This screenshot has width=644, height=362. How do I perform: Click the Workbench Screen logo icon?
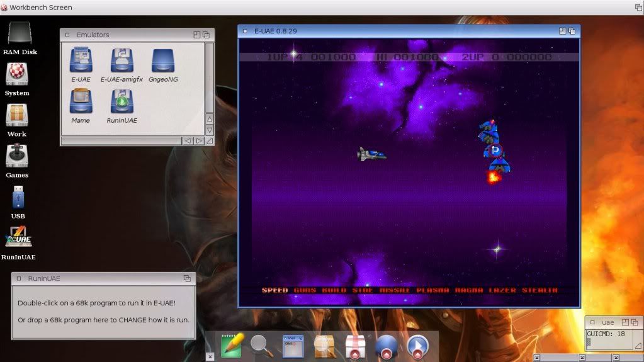4,8
